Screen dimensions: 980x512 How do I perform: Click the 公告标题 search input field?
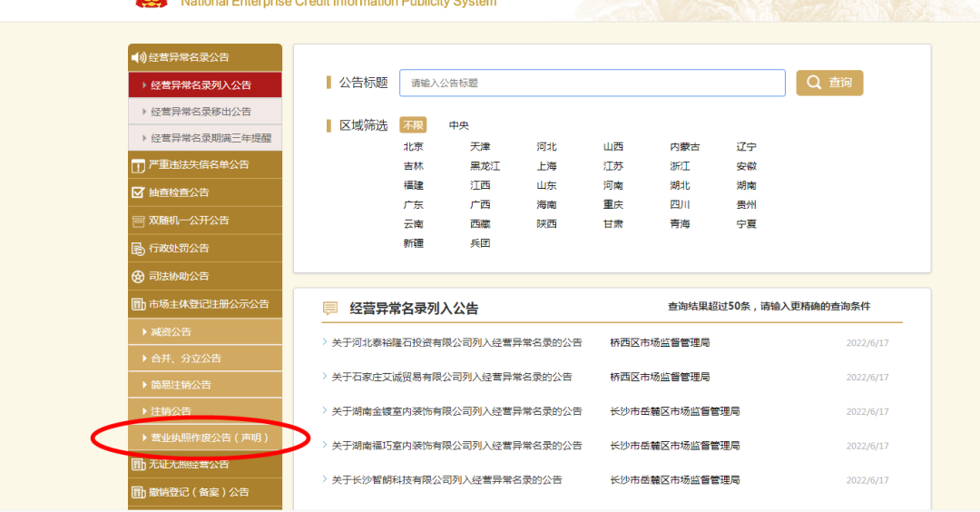[x=593, y=83]
